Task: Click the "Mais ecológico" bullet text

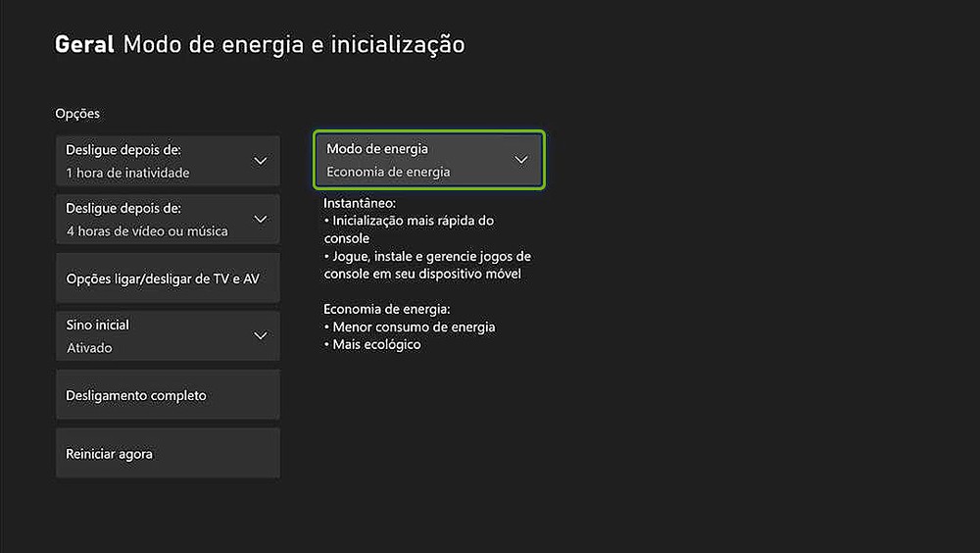Action: (x=376, y=344)
